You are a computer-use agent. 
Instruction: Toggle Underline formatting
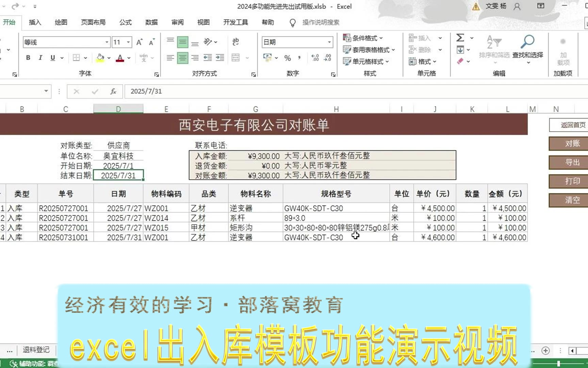click(53, 58)
